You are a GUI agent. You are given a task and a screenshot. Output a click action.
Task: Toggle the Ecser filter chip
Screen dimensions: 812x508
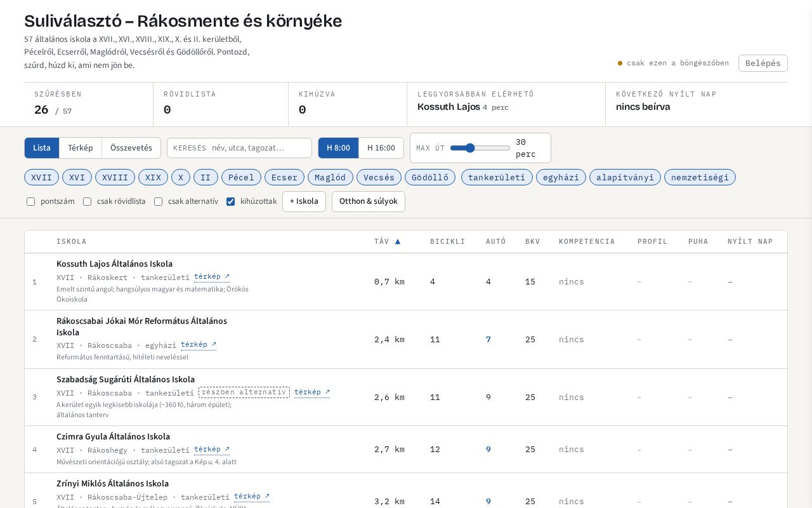284,177
